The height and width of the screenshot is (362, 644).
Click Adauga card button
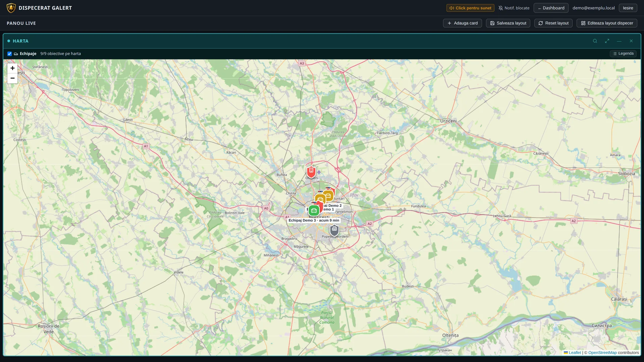463,23
